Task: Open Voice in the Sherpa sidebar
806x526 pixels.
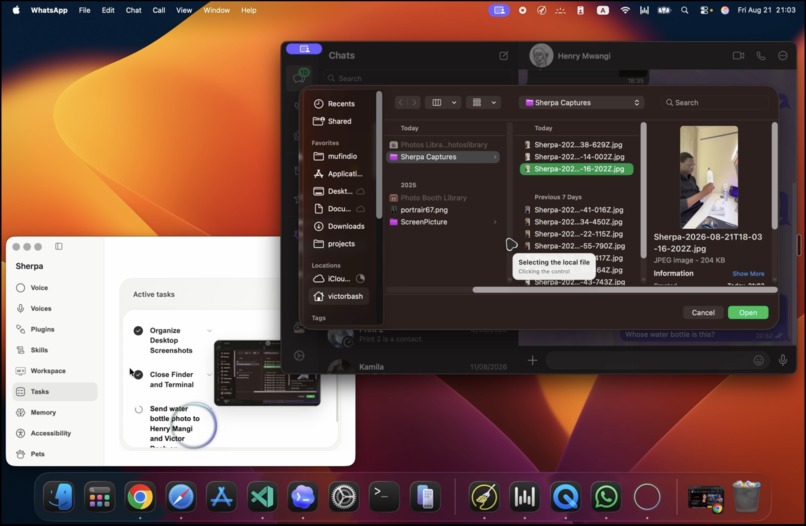Action: point(54,288)
